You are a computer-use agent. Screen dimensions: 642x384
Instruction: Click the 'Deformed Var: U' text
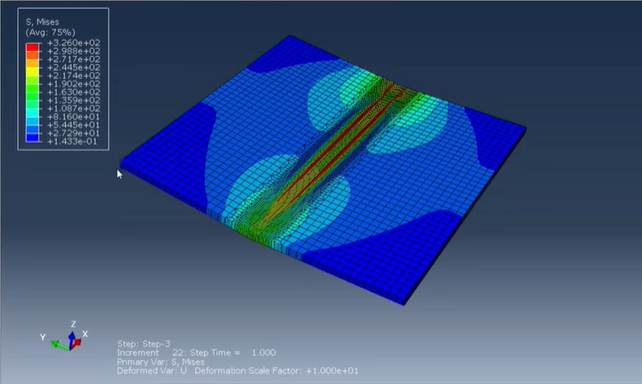(151, 371)
